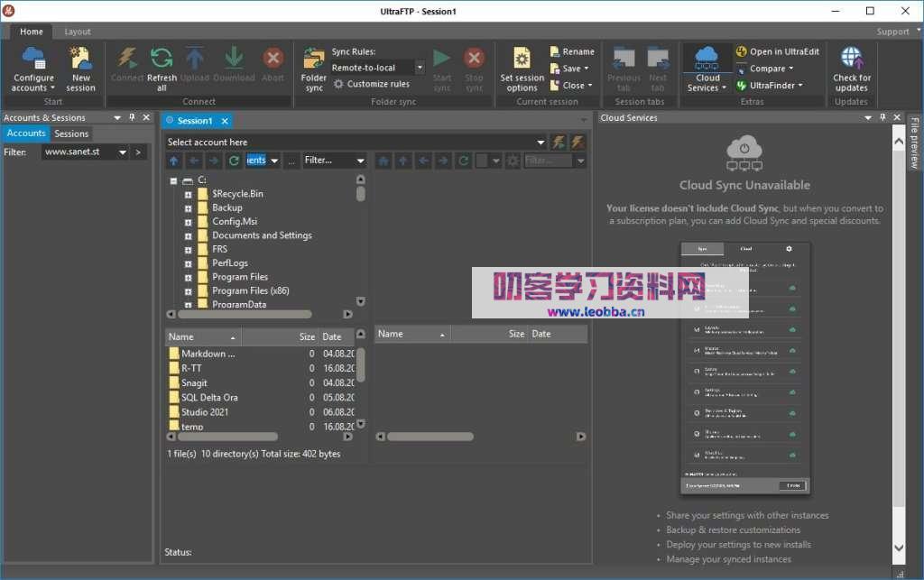Switch to the Sessions panel tab
The image size is (924, 580).
coord(70,133)
